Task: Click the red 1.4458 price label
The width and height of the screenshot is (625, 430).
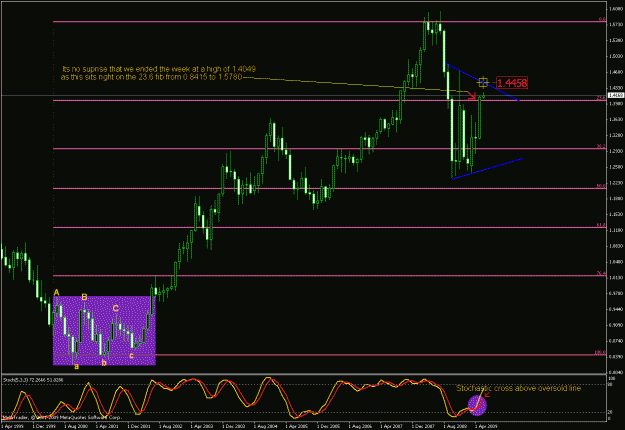Action: pos(512,83)
